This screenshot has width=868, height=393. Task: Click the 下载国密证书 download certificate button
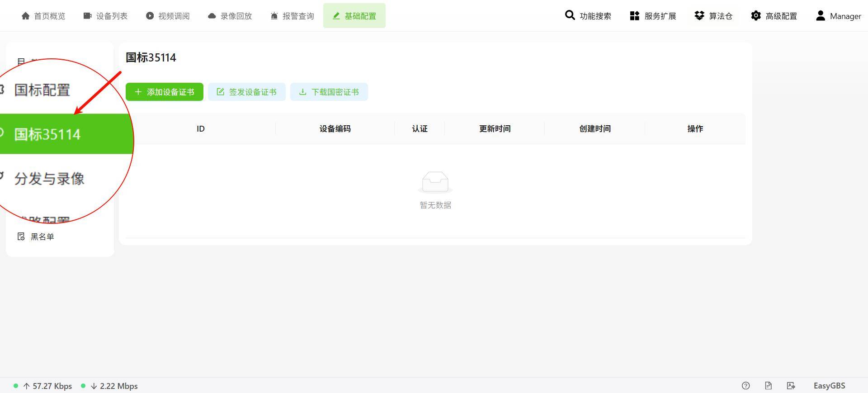tap(329, 92)
